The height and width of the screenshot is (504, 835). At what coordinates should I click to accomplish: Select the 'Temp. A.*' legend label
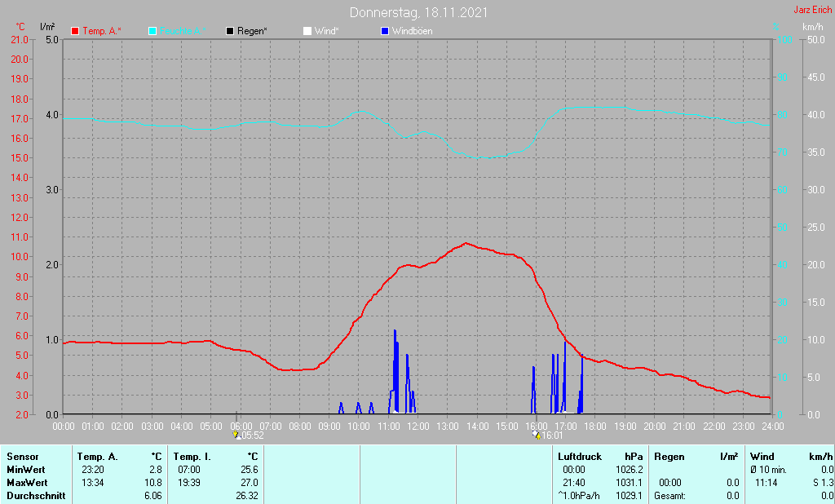102,32
